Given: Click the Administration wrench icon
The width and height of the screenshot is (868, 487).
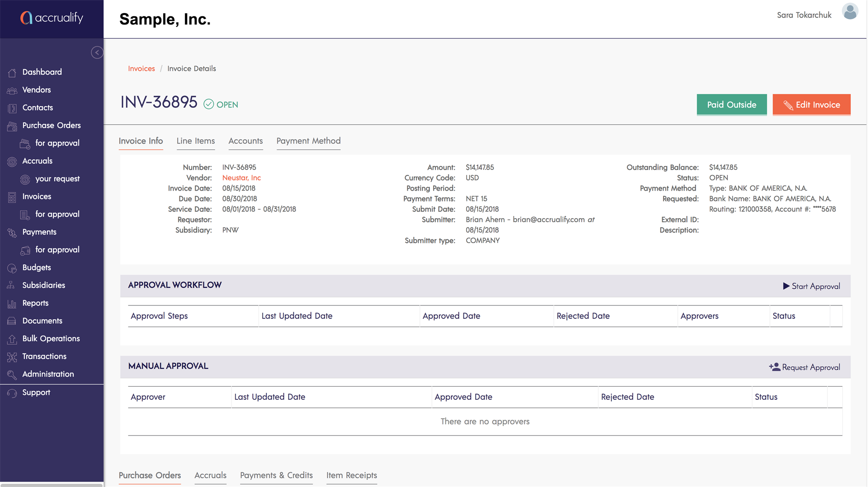Looking at the screenshot, I should pos(12,375).
